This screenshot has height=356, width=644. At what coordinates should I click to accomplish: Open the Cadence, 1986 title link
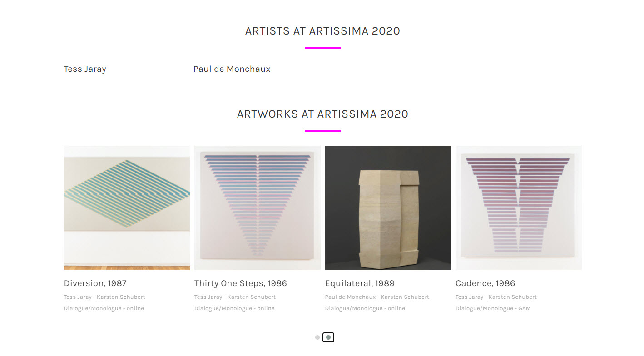[x=485, y=283]
